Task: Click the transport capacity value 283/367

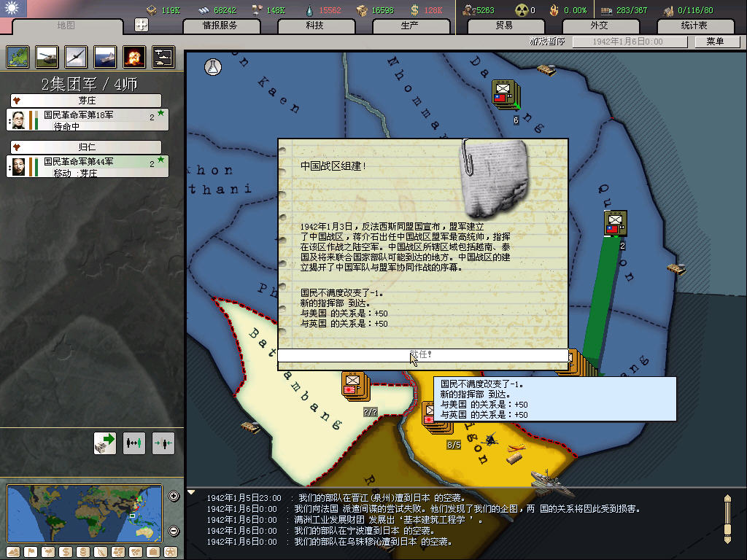Action: click(632, 10)
